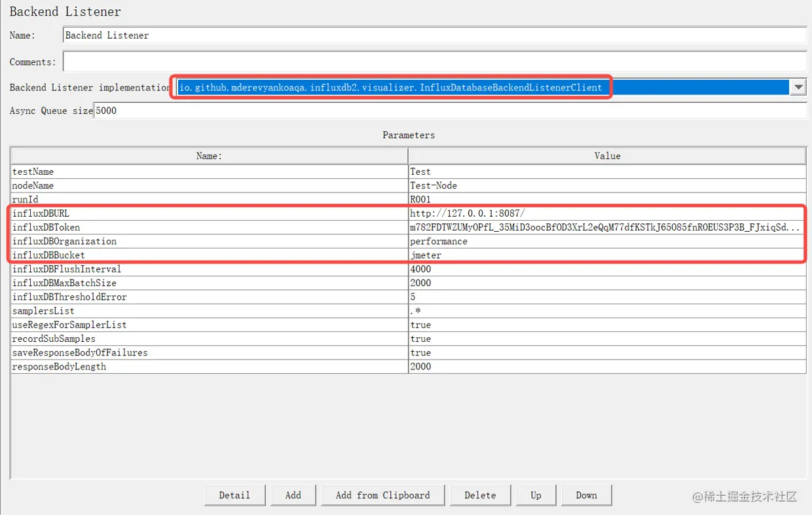Select the testName parameter row
812x518 pixels.
409,172
